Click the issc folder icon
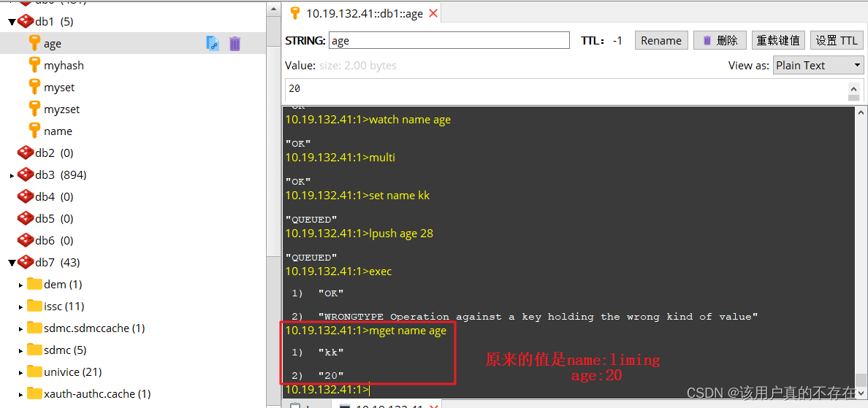 point(35,306)
